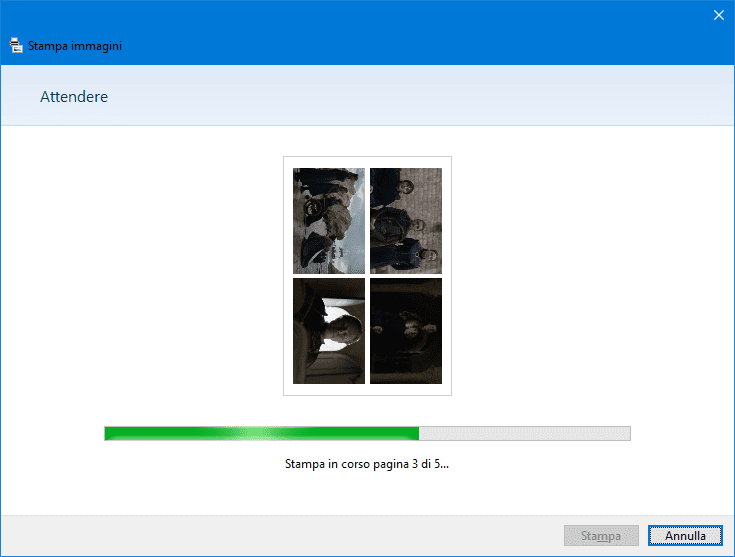735x557 pixels.
Task: Click the status text Stampa in corso pagina 3 di 5
Action: pyautogui.click(x=367, y=465)
